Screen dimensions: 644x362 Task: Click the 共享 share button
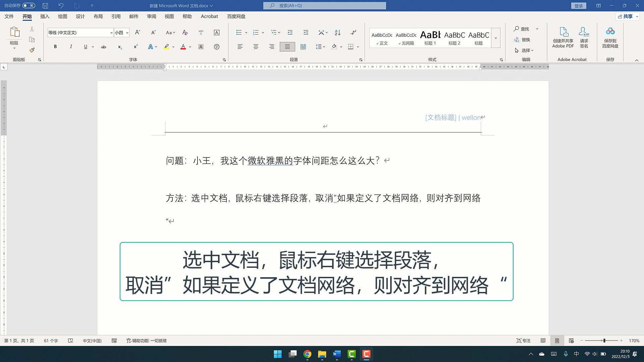[627, 16]
